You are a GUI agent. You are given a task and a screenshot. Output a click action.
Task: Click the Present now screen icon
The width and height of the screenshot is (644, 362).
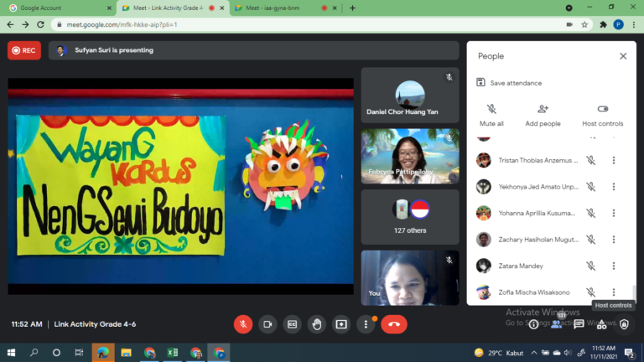(341, 324)
